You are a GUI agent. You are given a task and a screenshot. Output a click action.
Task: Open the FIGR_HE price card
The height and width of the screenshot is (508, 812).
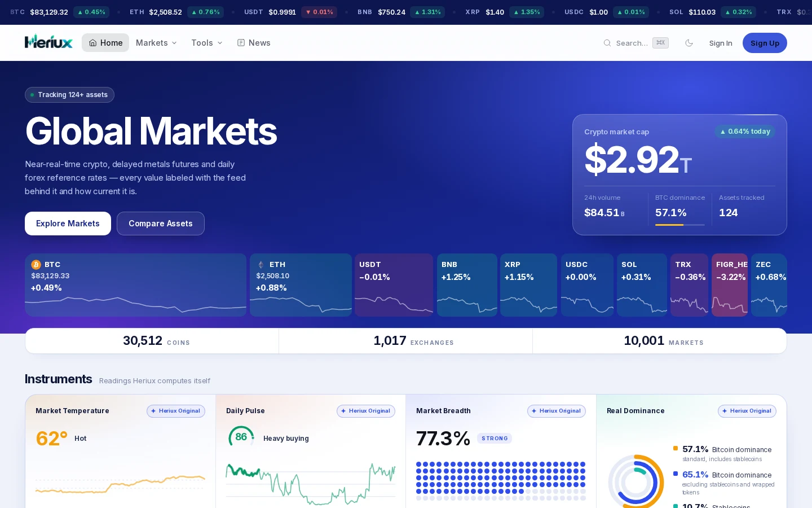pyautogui.click(x=730, y=285)
